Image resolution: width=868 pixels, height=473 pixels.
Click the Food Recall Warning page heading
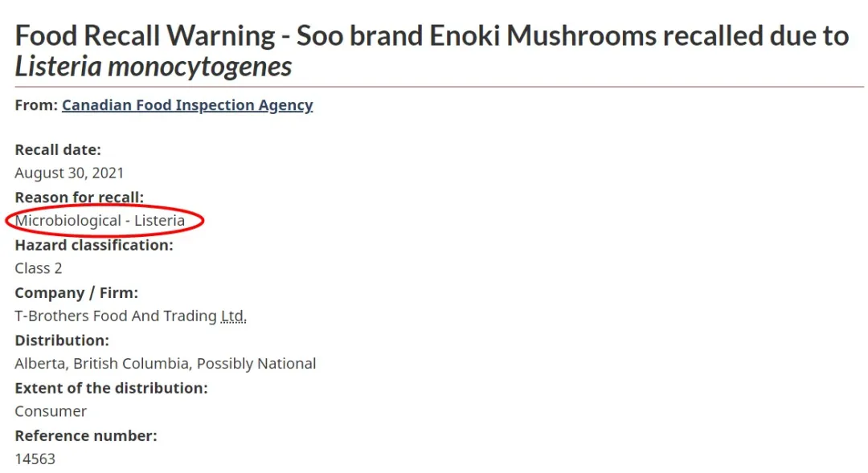(x=432, y=51)
